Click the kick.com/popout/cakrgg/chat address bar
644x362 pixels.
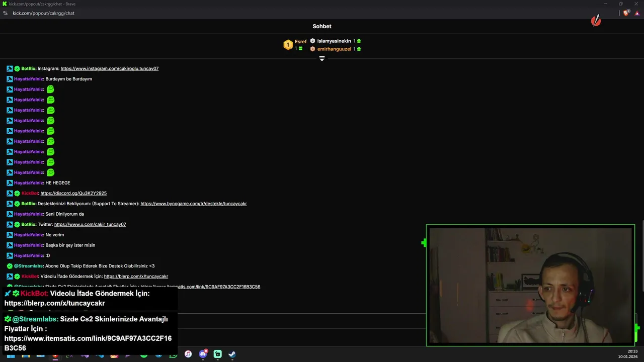pos(43,13)
